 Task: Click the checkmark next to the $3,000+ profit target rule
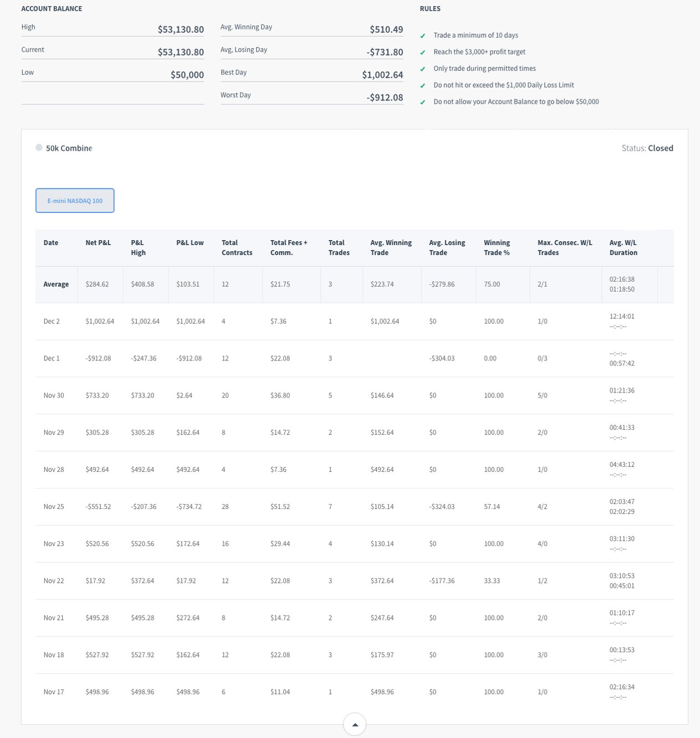point(423,53)
